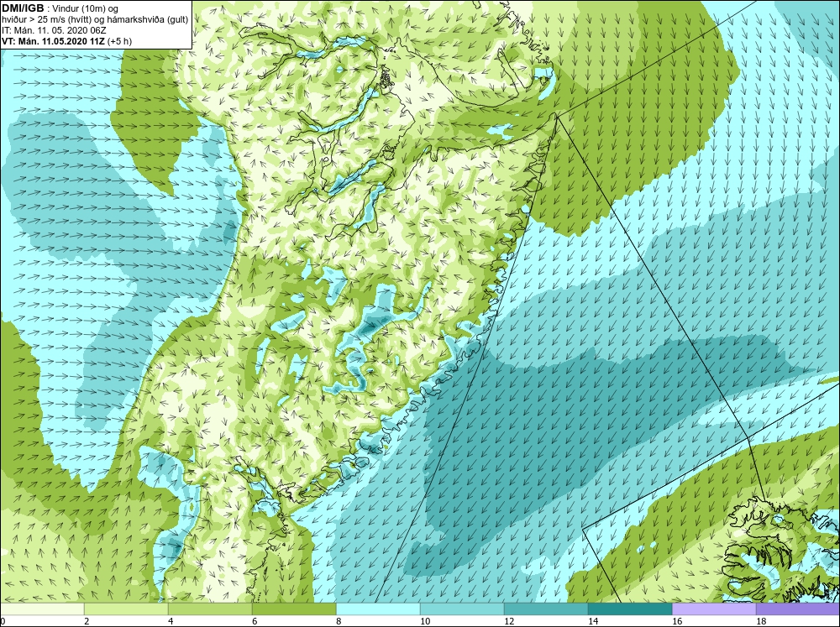The width and height of the screenshot is (840, 627).
Task: Click the 10–12 m/s light teal legend swatch
Action: [x=462, y=609]
